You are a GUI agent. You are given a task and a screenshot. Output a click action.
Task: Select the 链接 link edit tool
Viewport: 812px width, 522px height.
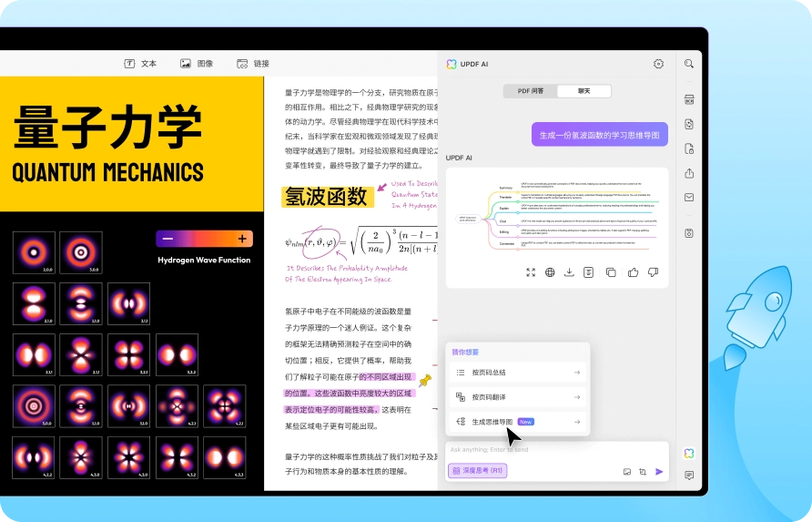point(253,63)
